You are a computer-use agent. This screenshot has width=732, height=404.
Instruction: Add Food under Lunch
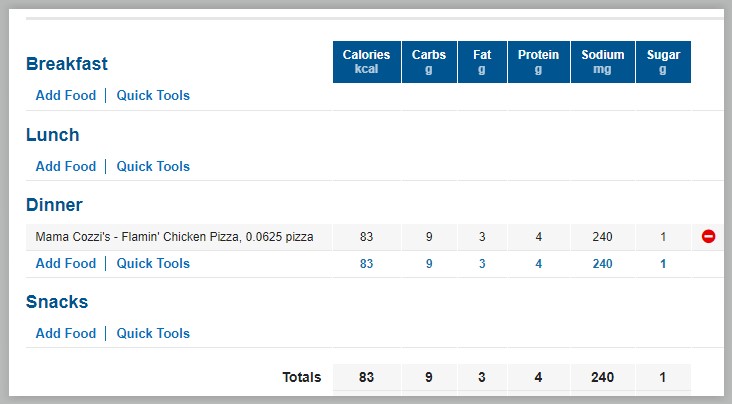coord(66,166)
